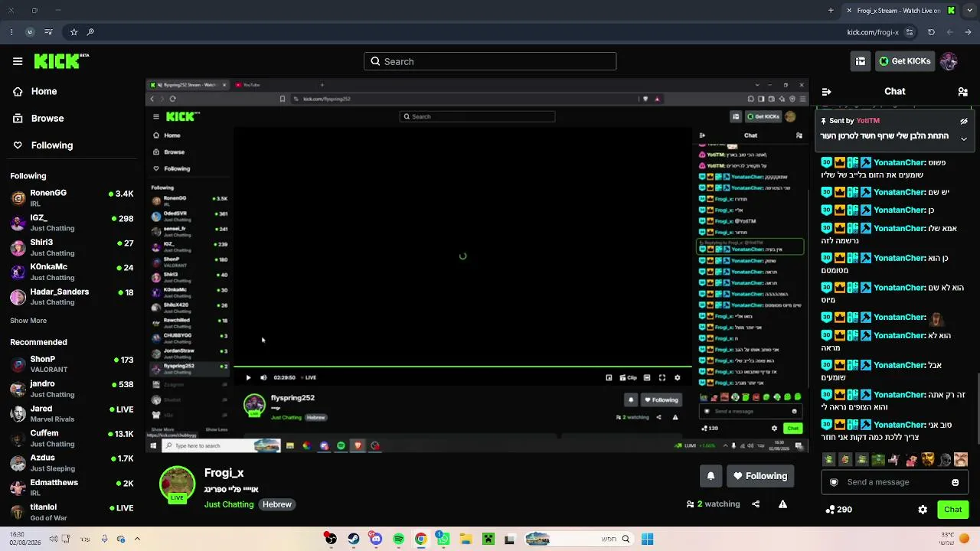Share the Frogi_x stream
980x551 pixels.
[756, 504]
